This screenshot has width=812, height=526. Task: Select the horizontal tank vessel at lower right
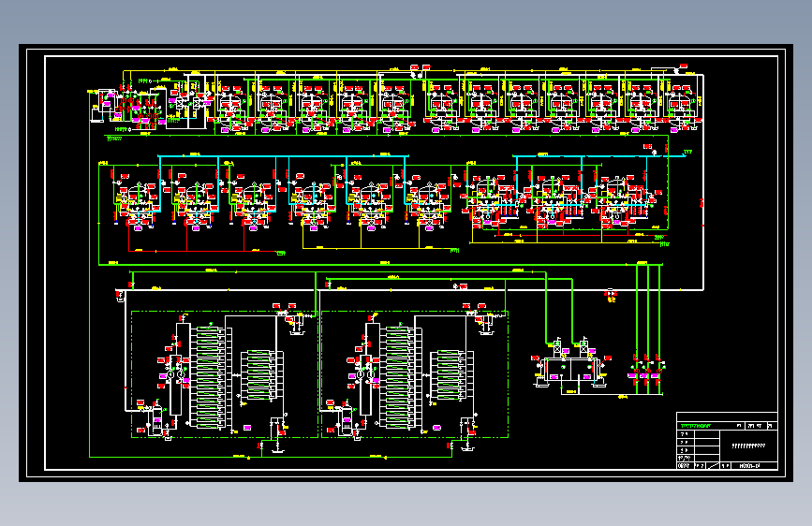point(569,370)
